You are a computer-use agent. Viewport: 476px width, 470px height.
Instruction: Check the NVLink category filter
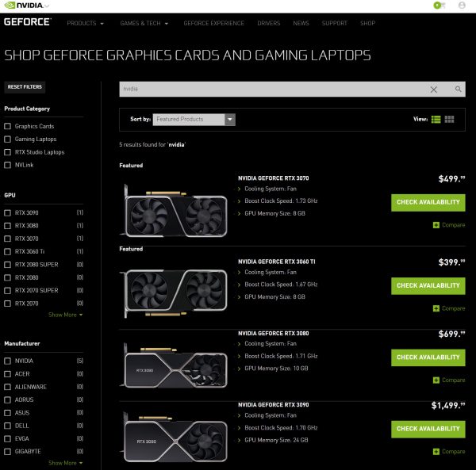(x=8, y=165)
